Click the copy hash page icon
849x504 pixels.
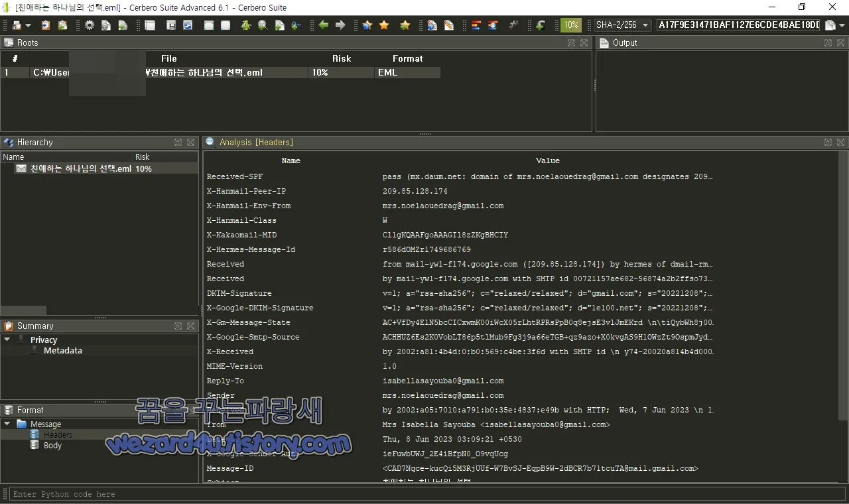pos(830,25)
